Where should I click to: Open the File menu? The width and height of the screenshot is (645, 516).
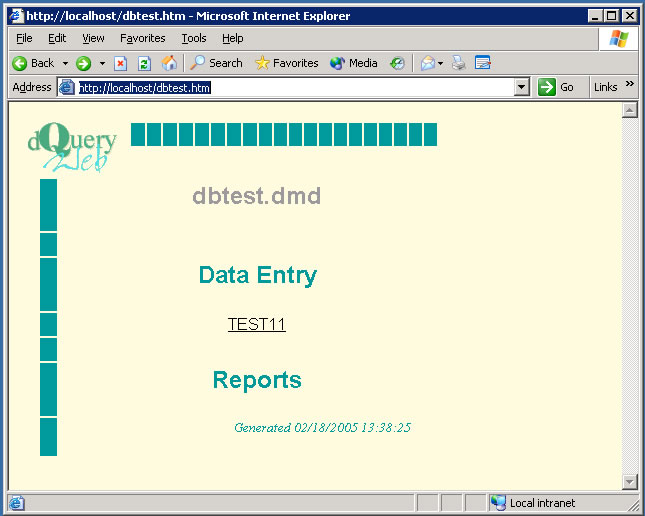(24, 38)
